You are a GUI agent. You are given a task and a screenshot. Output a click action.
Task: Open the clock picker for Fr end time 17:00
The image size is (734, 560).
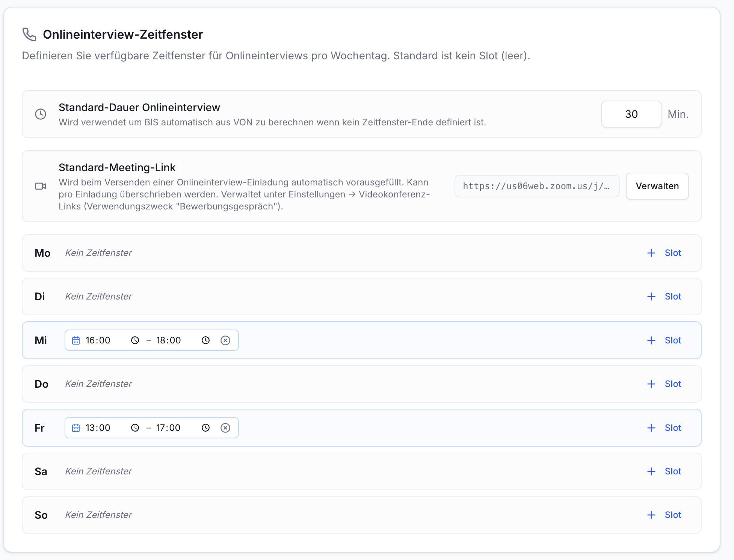tap(205, 428)
